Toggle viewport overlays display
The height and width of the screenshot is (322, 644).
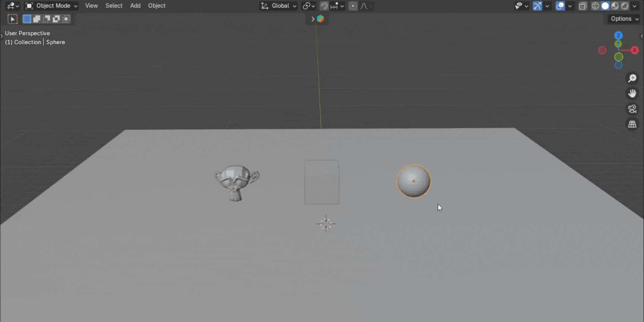560,6
